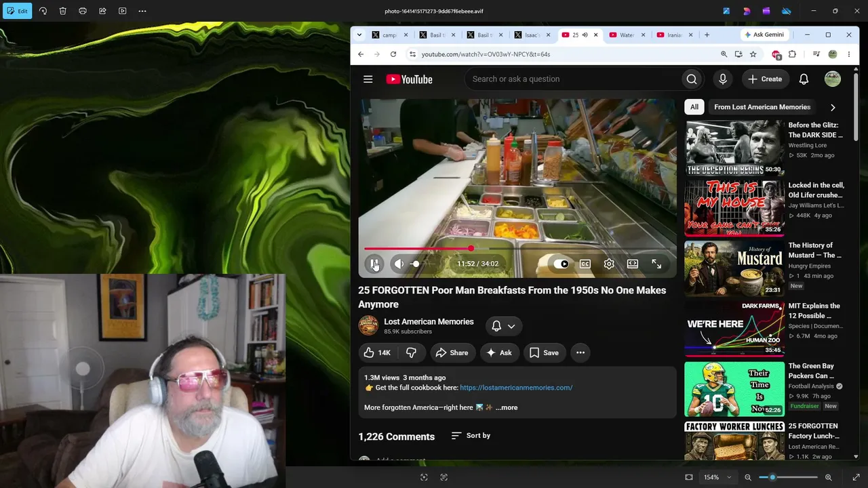868x488 pixels.
Task: Open the subscription notification bell dropdown
Action: [x=504, y=326]
